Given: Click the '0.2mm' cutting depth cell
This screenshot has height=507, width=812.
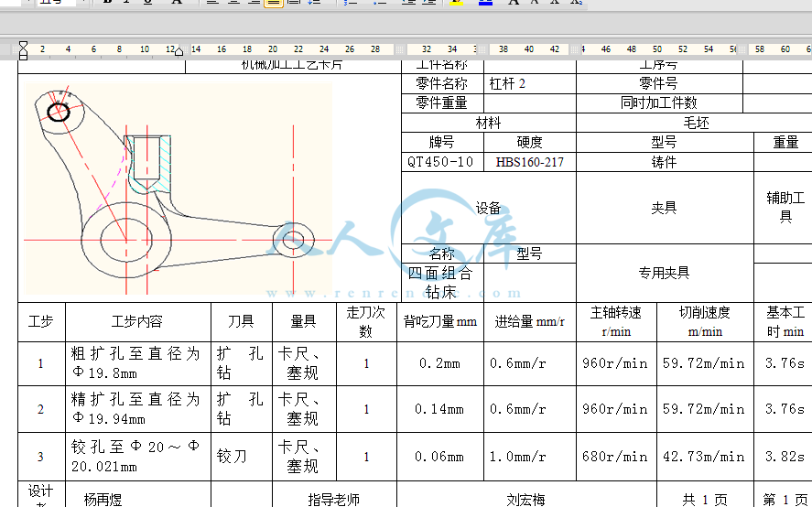Looking at the screenshot, I should pos(439,363).
